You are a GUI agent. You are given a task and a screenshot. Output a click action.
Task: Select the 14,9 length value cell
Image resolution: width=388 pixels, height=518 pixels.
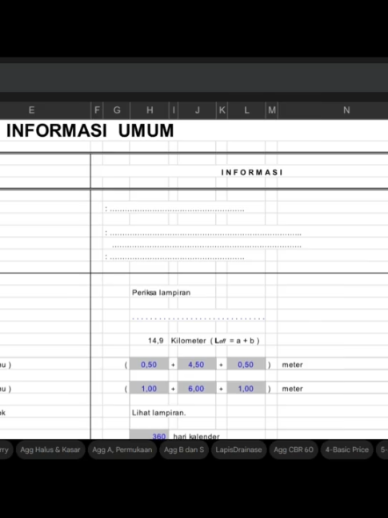(x=156, y=341)
